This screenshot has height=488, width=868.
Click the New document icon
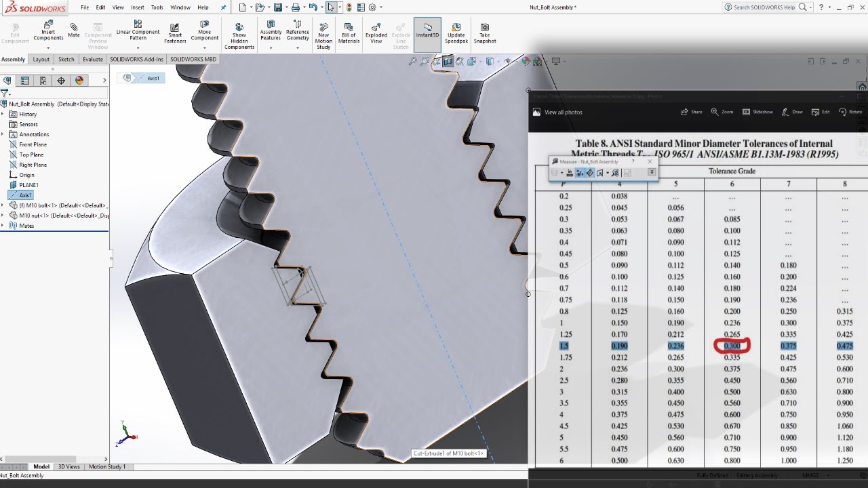pyautogui.click(x=242, y=7)
